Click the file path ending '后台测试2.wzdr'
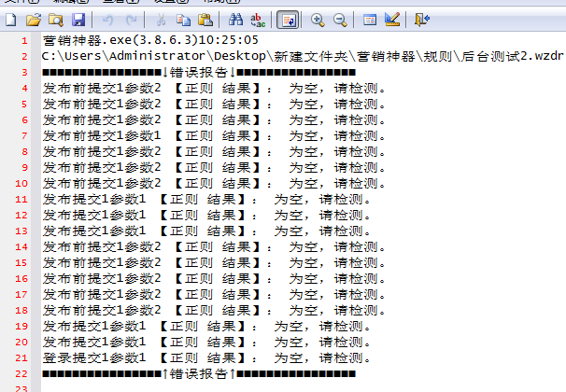This screenshot has width=566, height=392. (303, 56)
